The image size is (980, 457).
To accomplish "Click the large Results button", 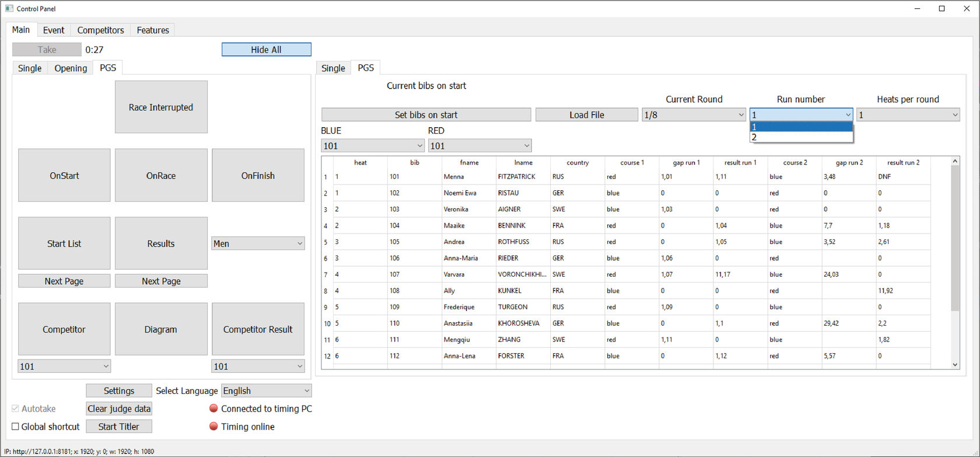I will point(161,243).
